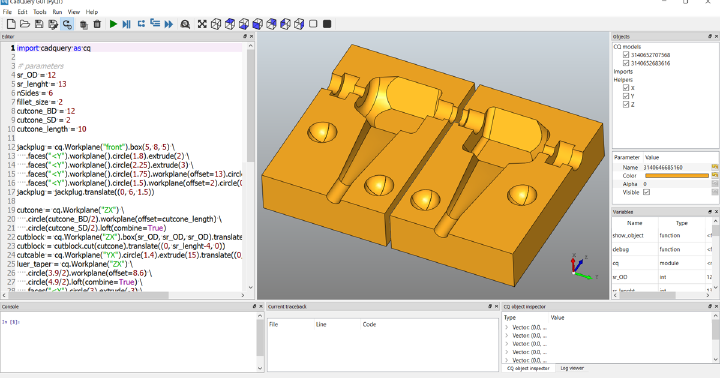Open the View menu
This screenshot has height=378, width=720.
[73, 12]
